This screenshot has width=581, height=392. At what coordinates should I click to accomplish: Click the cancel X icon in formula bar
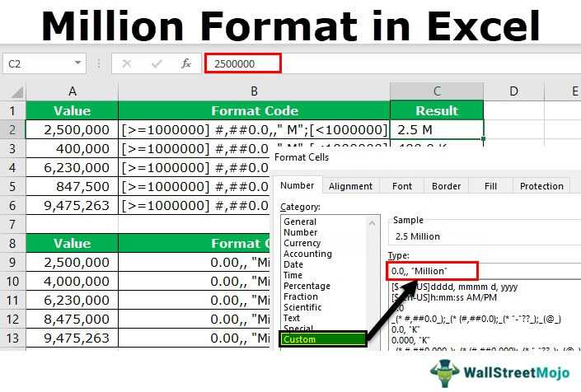click(x=127, y=63)
